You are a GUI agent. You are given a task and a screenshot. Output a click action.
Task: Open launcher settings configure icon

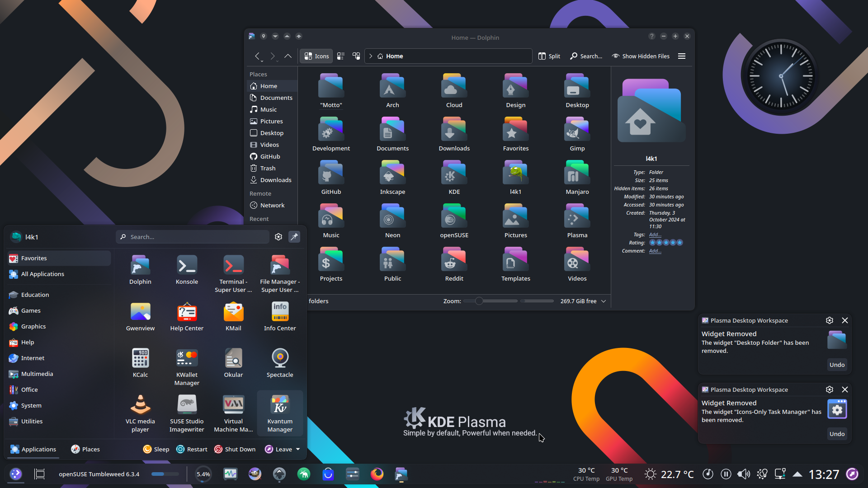click(x=278, y=237)
